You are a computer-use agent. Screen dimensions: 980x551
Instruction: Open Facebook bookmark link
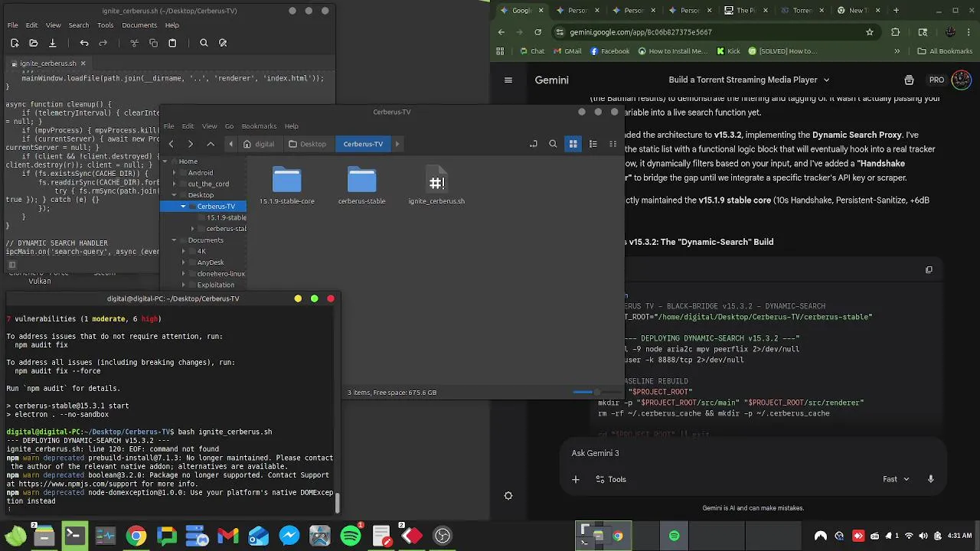[610, 51]
